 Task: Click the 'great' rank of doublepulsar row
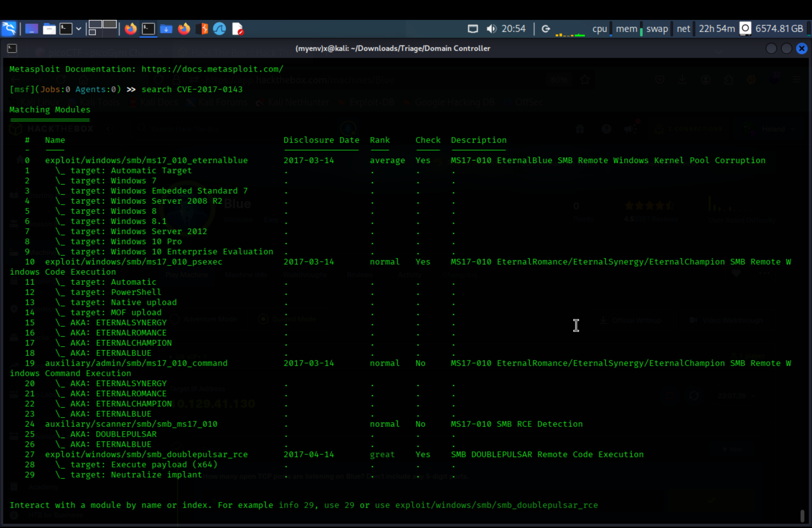(x=382, y=455)
